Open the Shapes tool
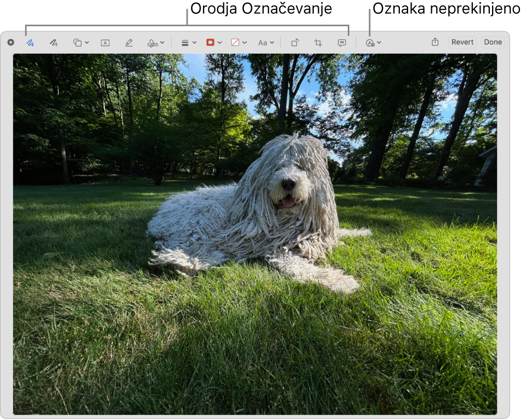Image resolution: width=531 pixels, height=420 pixels. (77, 43)
